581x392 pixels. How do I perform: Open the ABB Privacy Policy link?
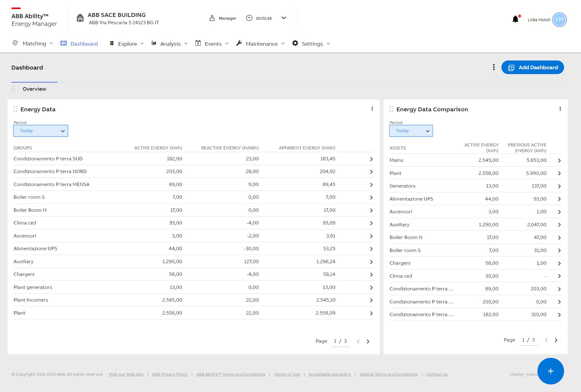coord(170,374)
